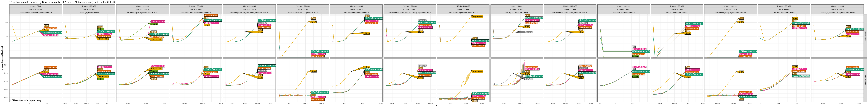Click the gray 'Slower' label in top DT[,.SD] panel
Viewport: 868px width, 108px height.
[528, 32]
